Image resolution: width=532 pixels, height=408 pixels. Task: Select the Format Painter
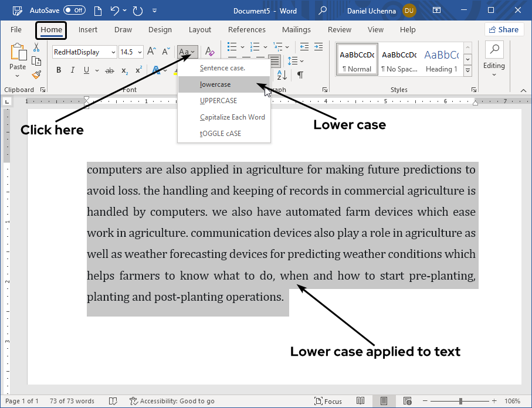click(x=35, y=74)
